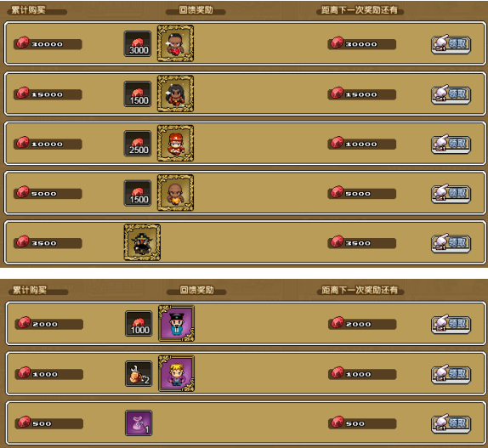Click the 回馈奖励 column header at top
This screenshot has width=488, height=448.
coord(196,10)
